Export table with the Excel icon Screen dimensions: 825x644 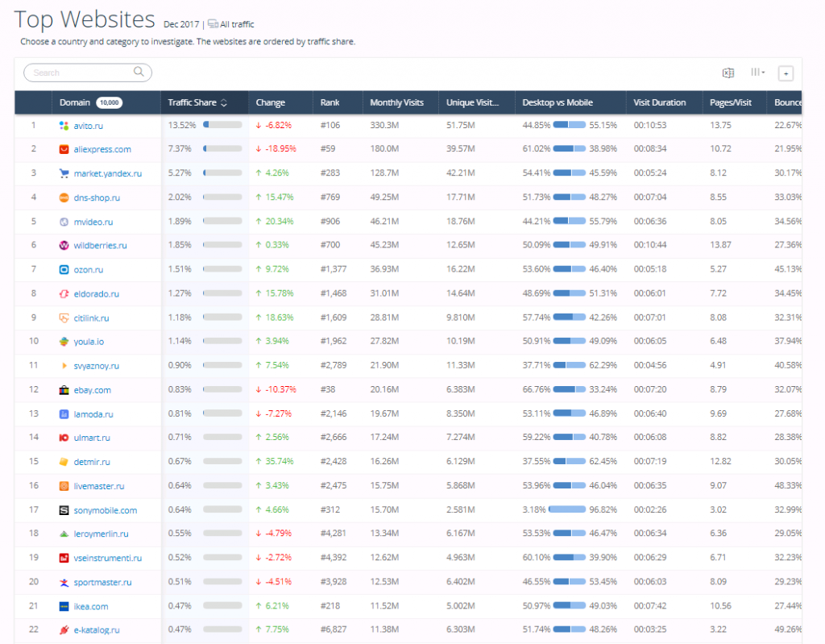(728, 73)
